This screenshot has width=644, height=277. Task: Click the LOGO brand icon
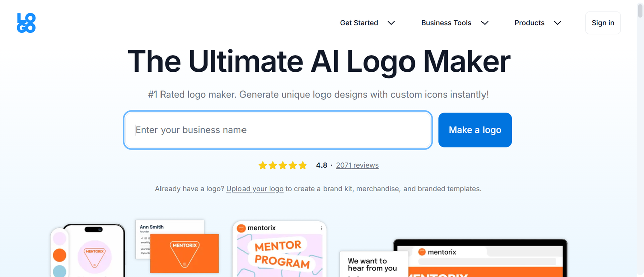tap(26, 23)
